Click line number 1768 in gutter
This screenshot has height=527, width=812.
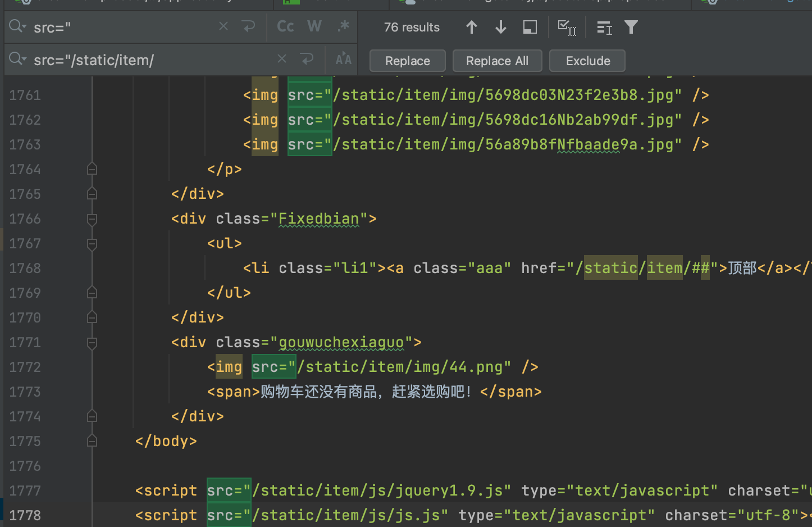click(x=25, y=268)
